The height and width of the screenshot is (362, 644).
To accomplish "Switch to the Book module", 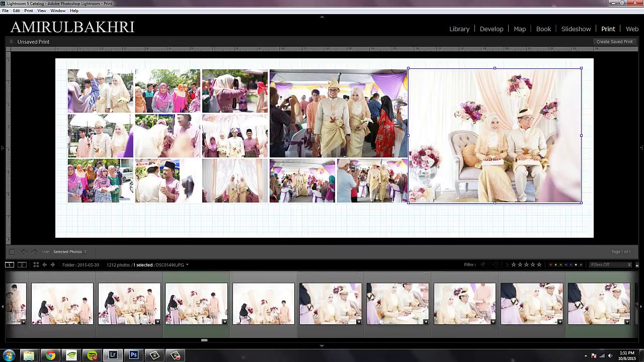I will click(x=543, y=29).
